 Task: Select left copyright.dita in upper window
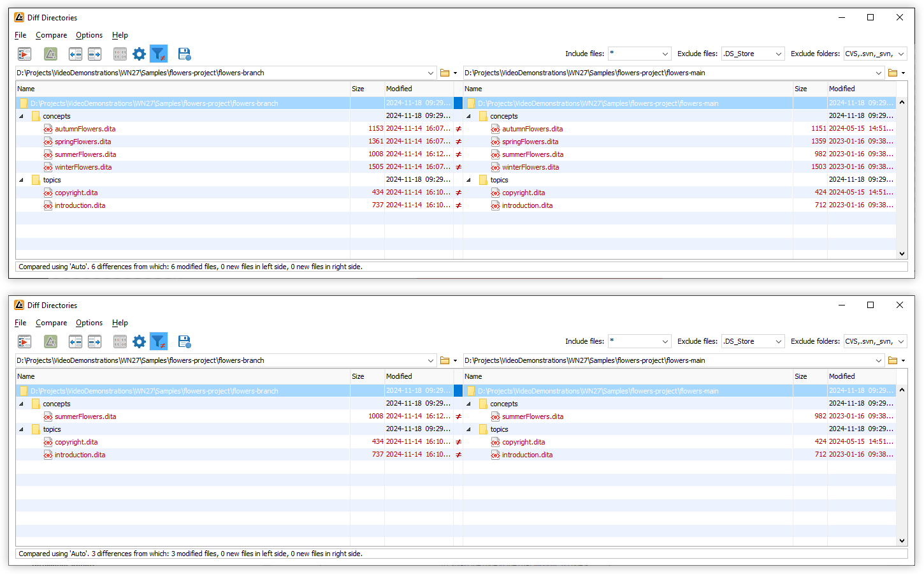[x=76, y=193]
